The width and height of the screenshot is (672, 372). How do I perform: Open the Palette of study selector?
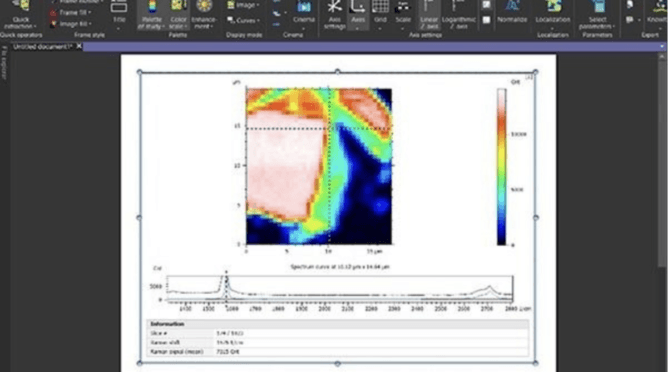click(151, 15)
